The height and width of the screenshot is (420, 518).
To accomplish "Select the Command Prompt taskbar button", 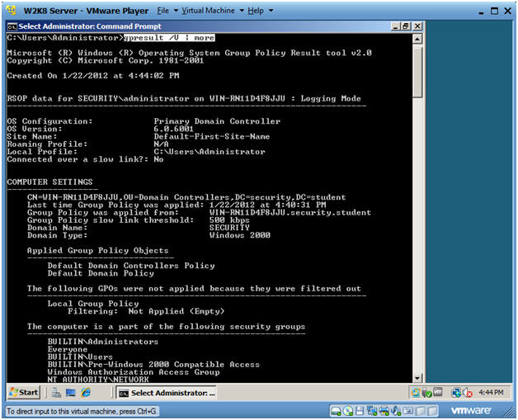I will pos(167,393).
